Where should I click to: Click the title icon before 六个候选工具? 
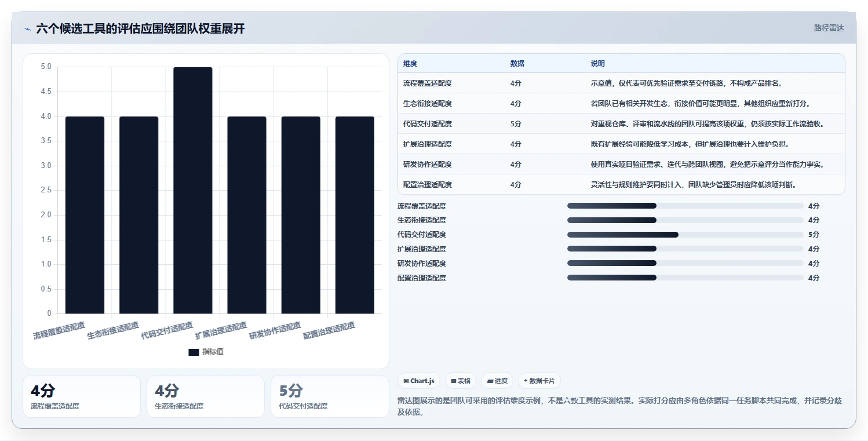[27, 29]
